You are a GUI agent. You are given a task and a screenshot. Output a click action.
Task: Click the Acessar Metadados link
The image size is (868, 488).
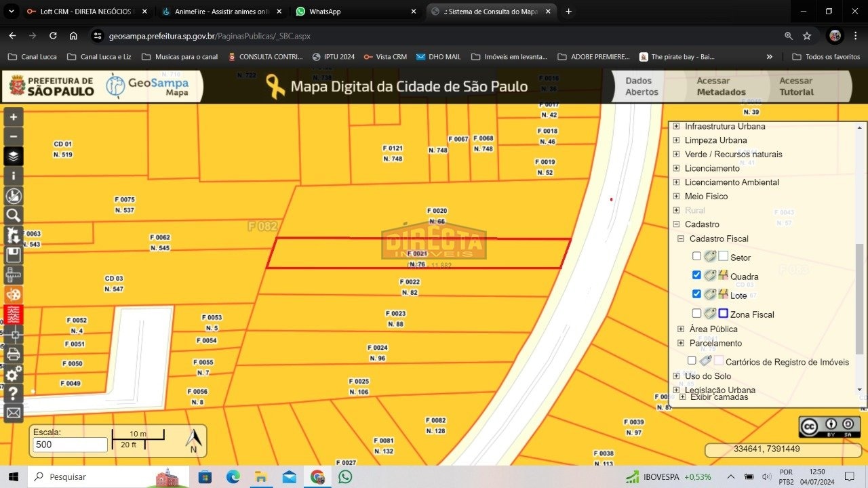click(x=721, y=86)
